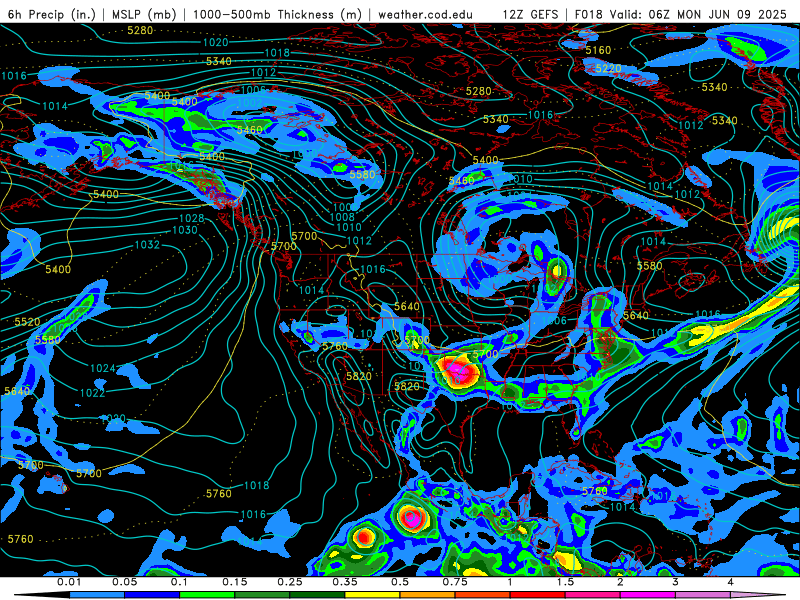800x600 pixels.
Task: Click the red 1 inch legend swatch
Action: 538,595
